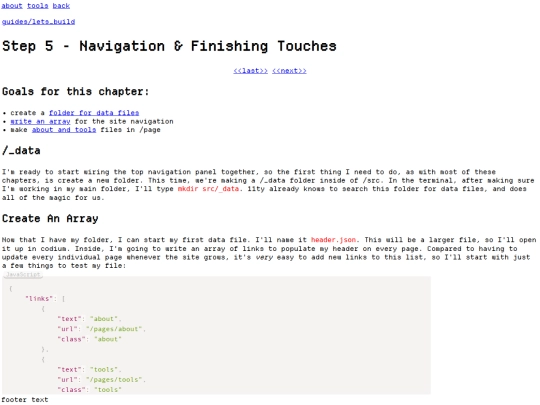The image size is (540, 405).
Task: Open the guides/lets_build breadcrumb link
Action: pos(38,22)
